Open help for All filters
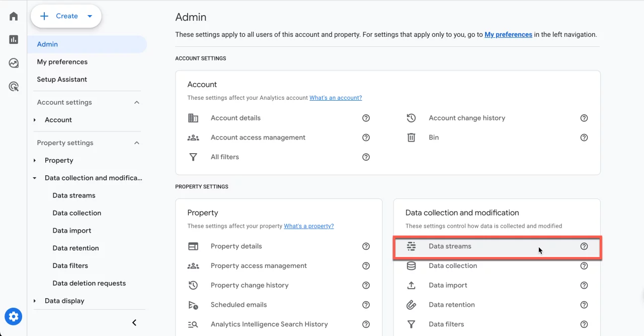 366,157
